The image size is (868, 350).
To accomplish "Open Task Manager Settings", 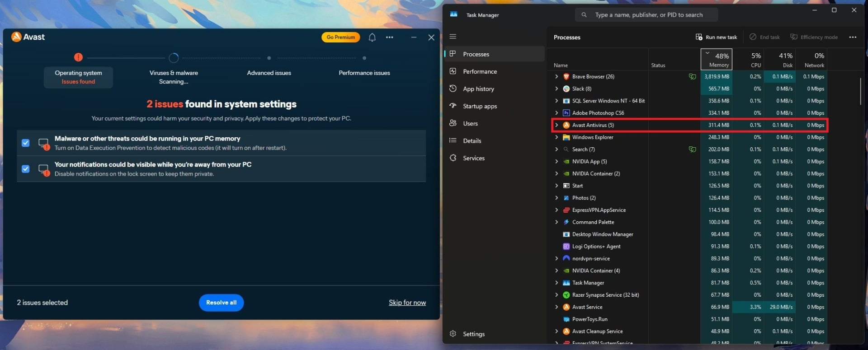I will (x=495, y=334).
